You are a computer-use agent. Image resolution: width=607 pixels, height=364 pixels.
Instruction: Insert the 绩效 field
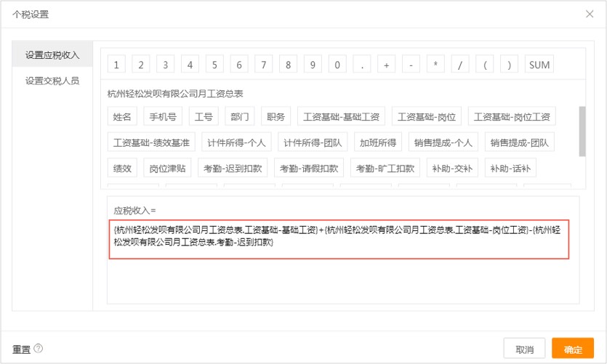pyautogui.click(x=122, y=168)
